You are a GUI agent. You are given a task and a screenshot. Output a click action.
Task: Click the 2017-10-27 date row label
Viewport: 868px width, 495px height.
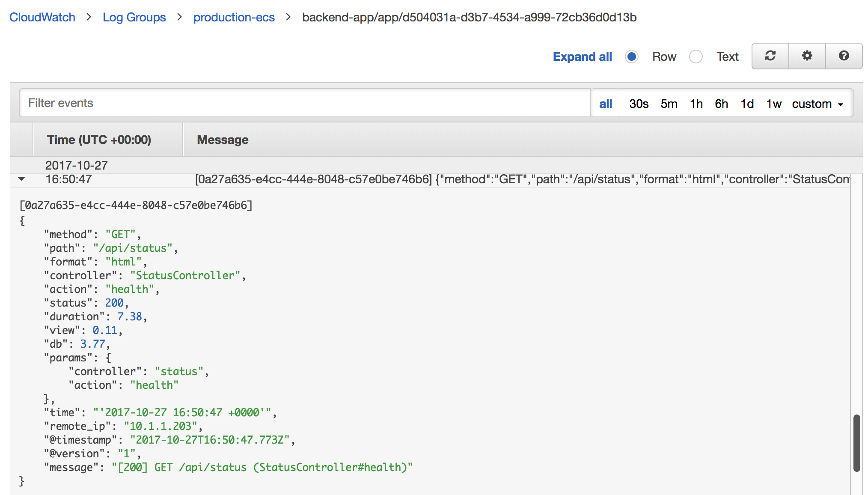tap(77, 165)
